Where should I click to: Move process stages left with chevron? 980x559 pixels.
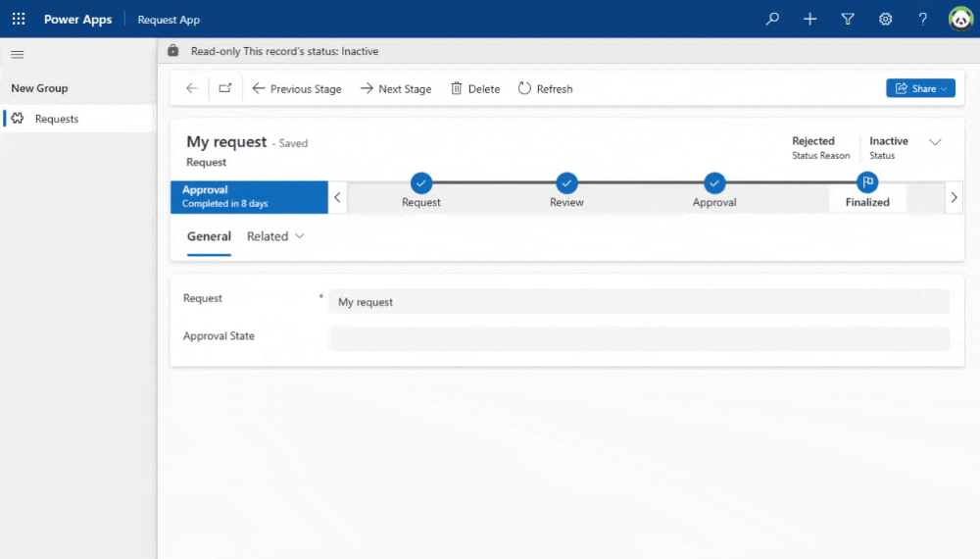tap(337, 197)
